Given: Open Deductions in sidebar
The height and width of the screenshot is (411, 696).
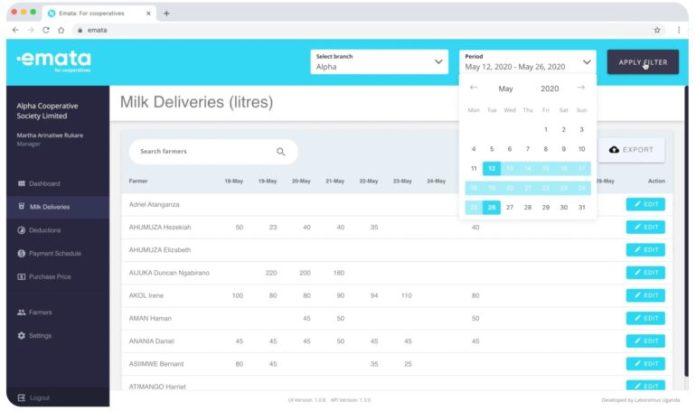Looking at the screenshot, I should point(45,230).
